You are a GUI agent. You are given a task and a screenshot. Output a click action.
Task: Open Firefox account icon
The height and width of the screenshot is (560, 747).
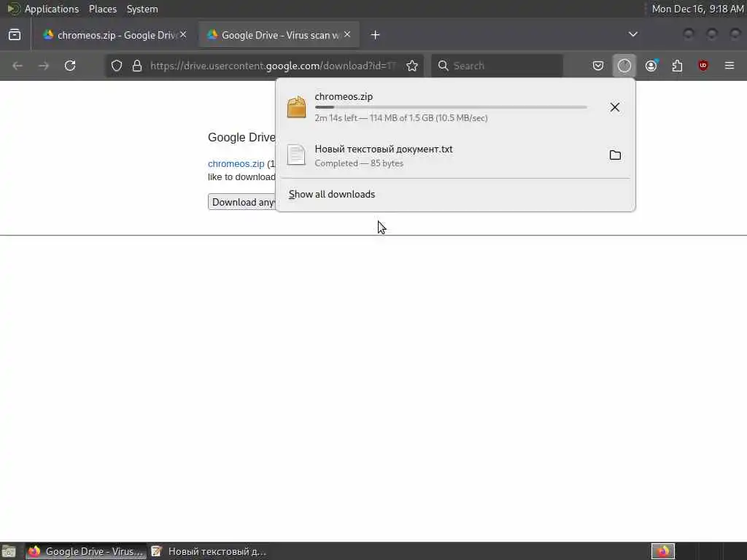tap(651, 66)
